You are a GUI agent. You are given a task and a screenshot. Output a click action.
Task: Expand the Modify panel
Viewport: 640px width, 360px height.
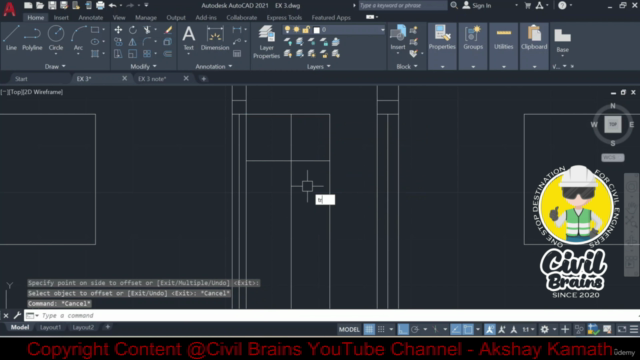(143, 66)
